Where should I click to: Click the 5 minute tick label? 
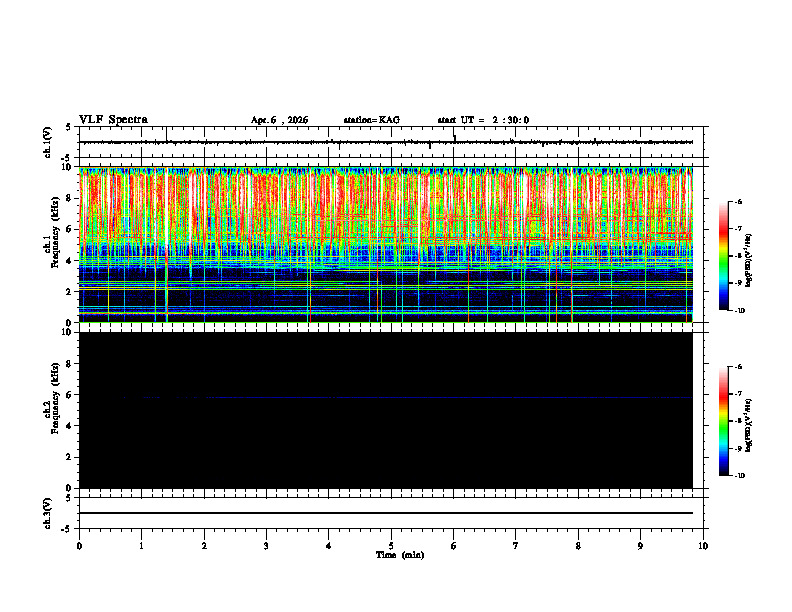pyautogui.click(x=391, y=546)
